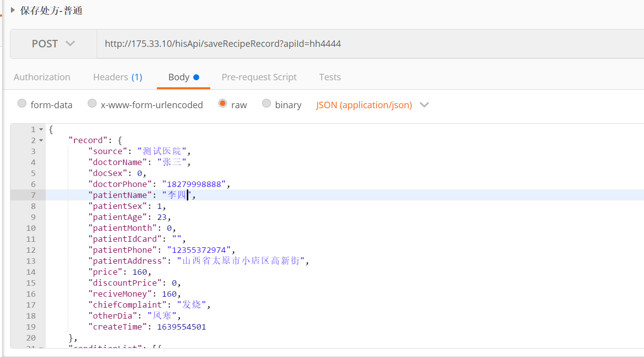The height and width of the screenshot is (357, 644).
Task: Collapse the 保存处方-普通 request header triangle
Action: click(x=12, y=9)
